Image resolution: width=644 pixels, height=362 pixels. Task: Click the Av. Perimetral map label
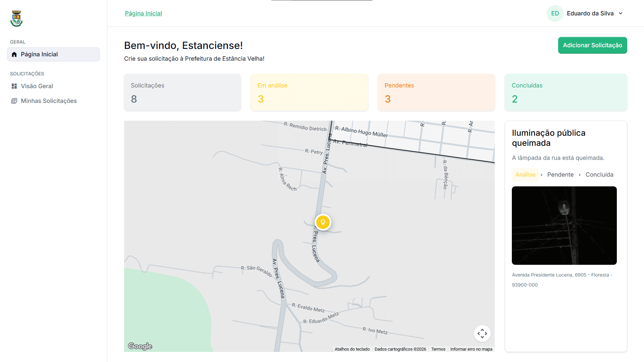(350, 143)
